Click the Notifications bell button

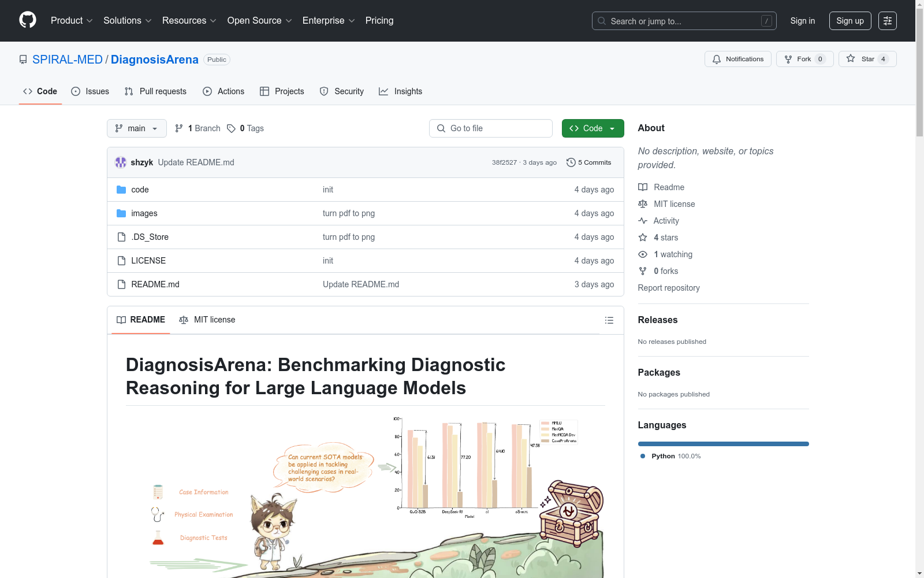tap(737, 59)
